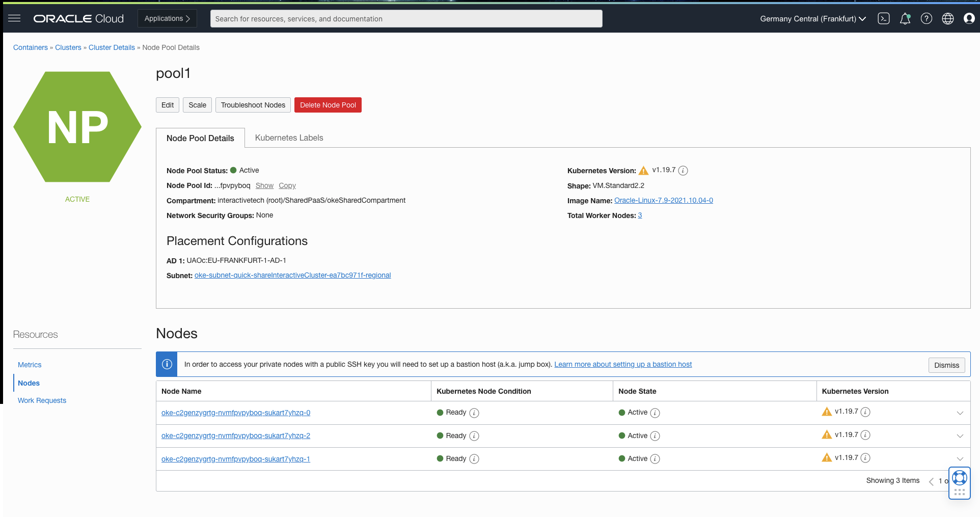Click version info icon for node sukart7yhzq-1

coord(865,458)
